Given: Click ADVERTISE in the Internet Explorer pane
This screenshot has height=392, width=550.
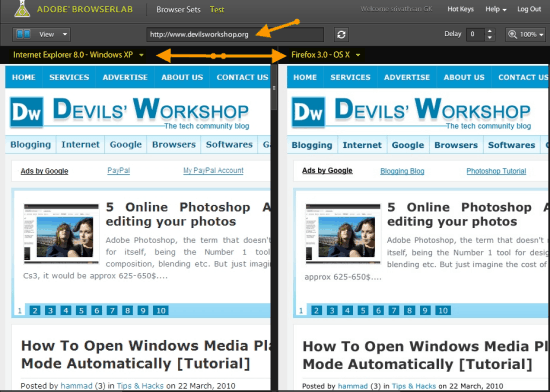Looking at the screenshot, I should point(125,77).
